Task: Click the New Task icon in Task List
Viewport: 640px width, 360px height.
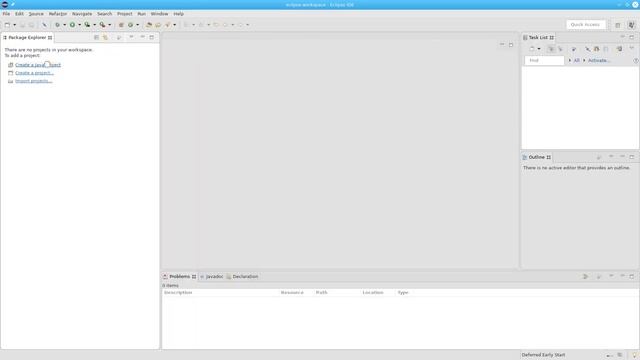Action: click(x=532, y=49)
